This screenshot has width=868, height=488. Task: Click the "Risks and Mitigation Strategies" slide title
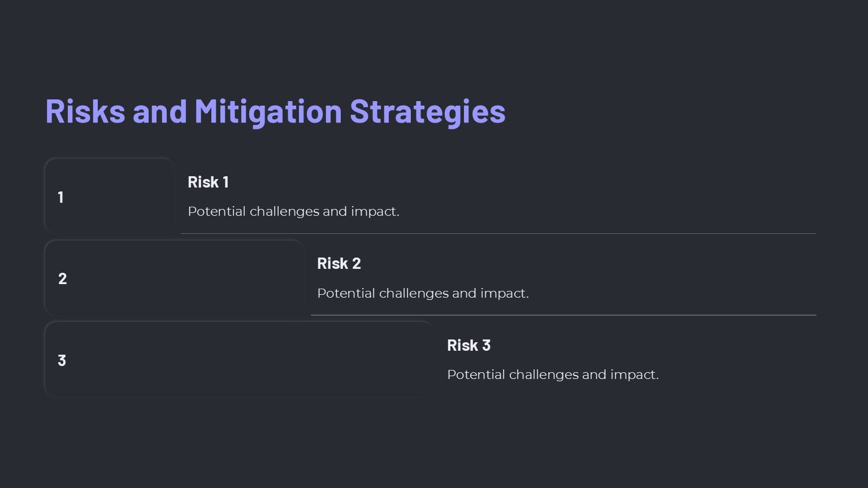(x=275, y=111)
